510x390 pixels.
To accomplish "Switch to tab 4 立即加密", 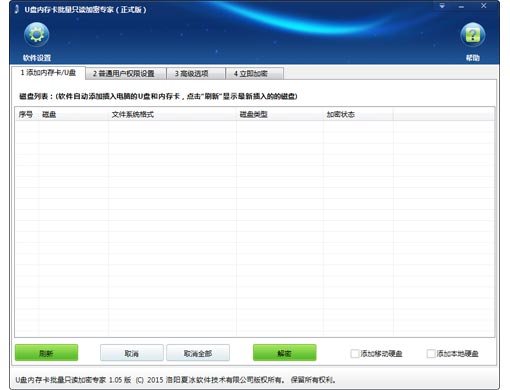I will (x=254, y=74).
